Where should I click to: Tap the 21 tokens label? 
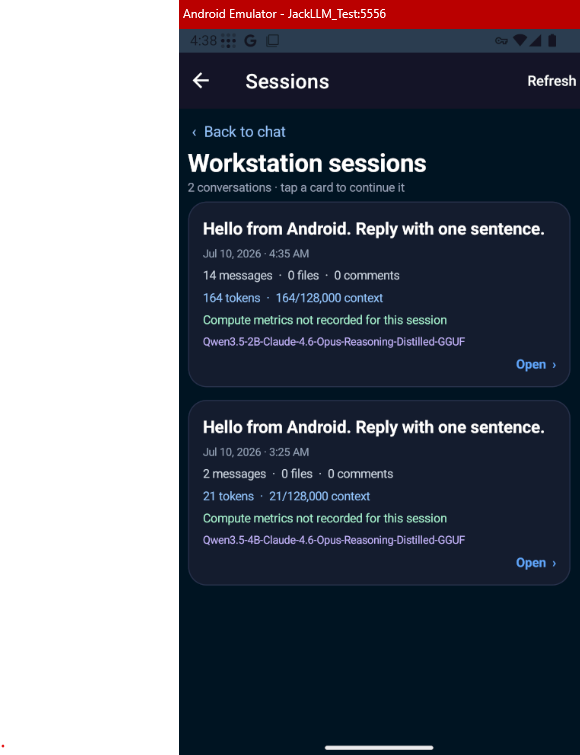pos(228,496)
